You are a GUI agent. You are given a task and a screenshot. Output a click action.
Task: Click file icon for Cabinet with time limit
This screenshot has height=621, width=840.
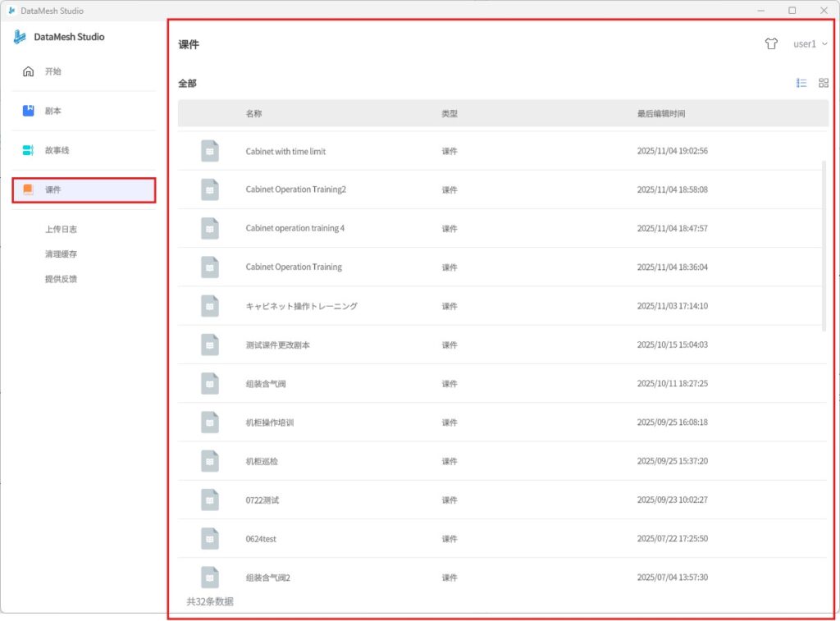[210, 151]
